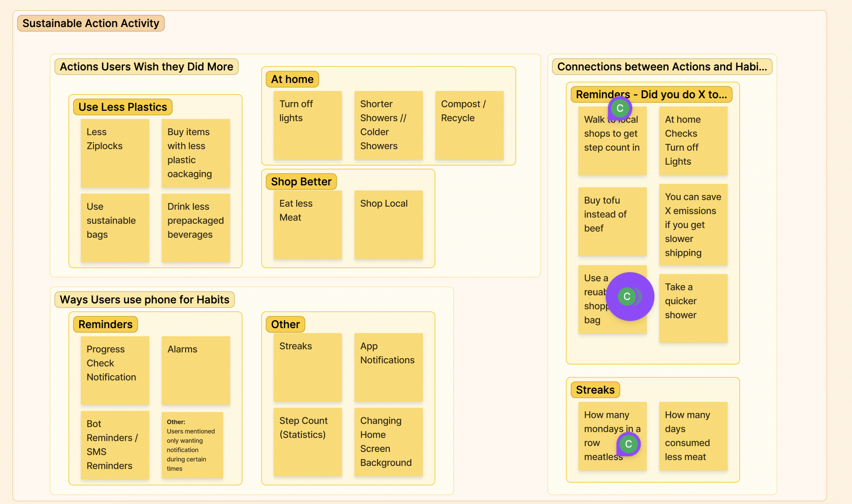Select the 'Alarms' sticky note

195,370
